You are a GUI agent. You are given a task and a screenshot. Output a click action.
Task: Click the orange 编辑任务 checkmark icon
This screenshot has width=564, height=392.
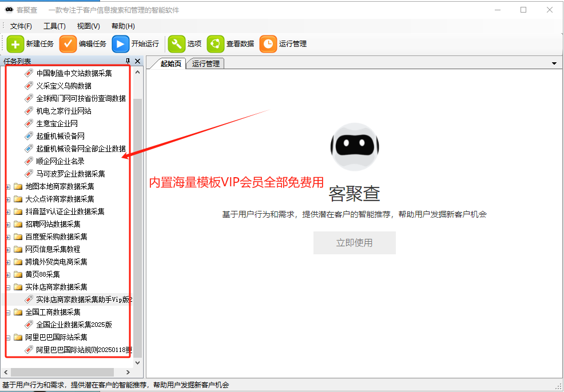click(68, 44)
